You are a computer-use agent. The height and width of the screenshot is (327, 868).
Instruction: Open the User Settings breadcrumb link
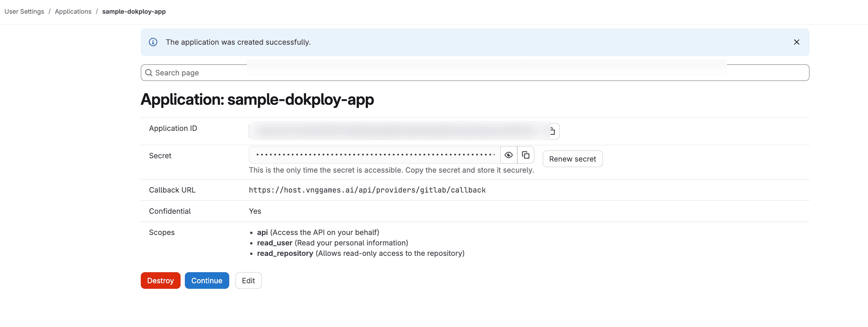(24, 11)
